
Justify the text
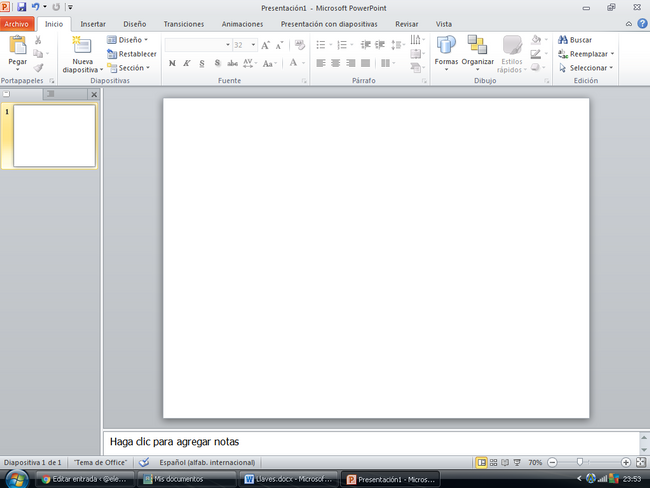pos(366,63)
